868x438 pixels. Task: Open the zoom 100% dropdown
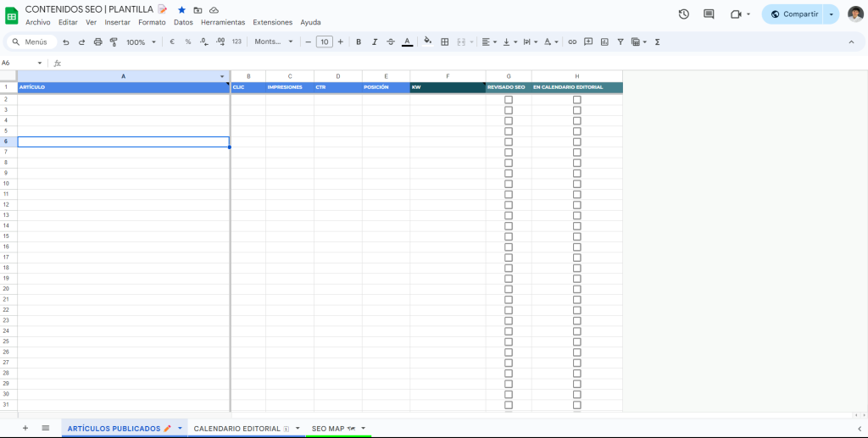click(140, 42)
